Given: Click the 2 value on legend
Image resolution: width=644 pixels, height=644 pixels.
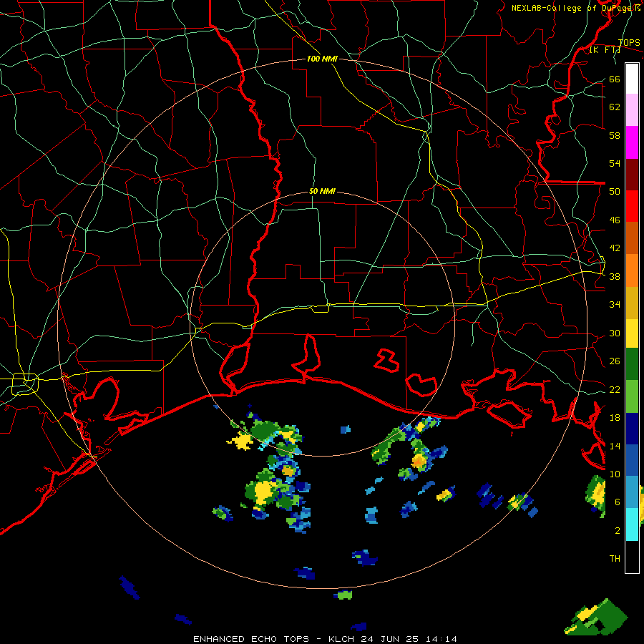Looking at the screenshot, I should click(618, 531).
